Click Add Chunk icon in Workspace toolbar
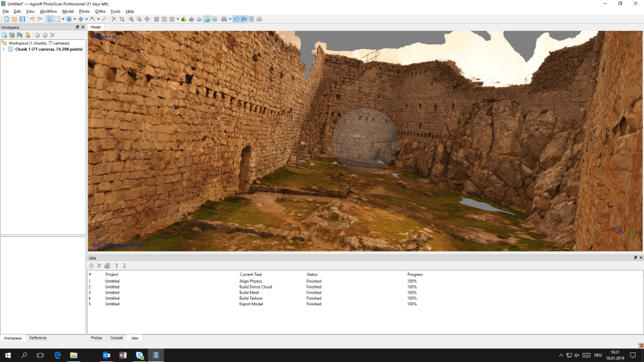This screenshot has width=644, height=362. pyautogui.click(x=5, y=35)
